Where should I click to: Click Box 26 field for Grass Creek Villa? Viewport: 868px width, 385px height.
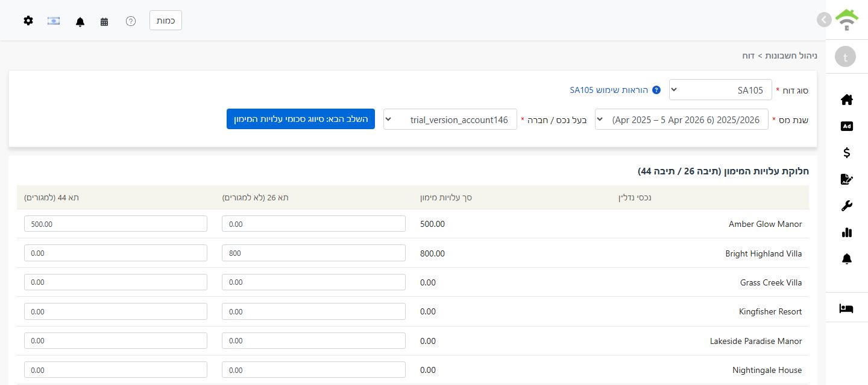[x=313, y=282]
